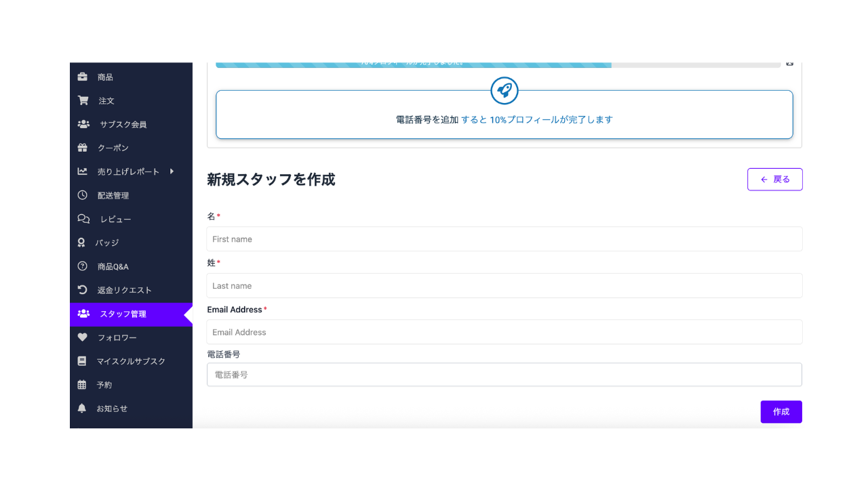
Task: Click the award icon beside バッジ
Action: tap(81, 243)
